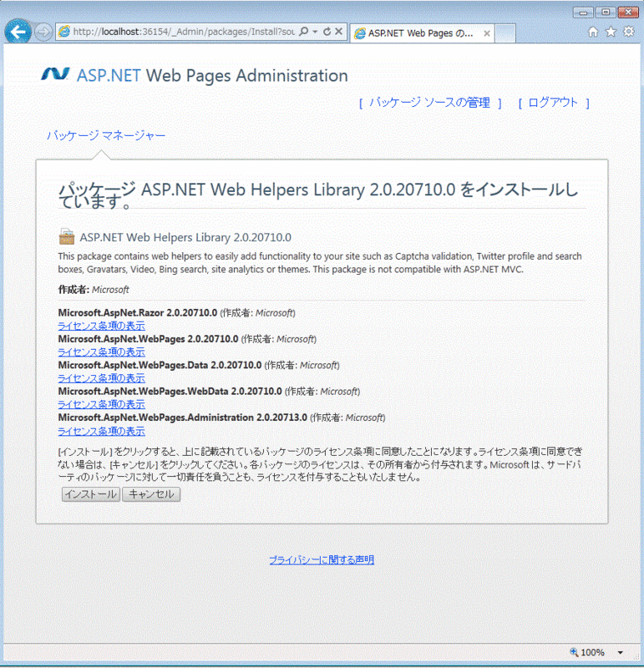The width and height of the screenshot is (644, 668).
Task: Click the インストール button
Action: pos(91,494)
